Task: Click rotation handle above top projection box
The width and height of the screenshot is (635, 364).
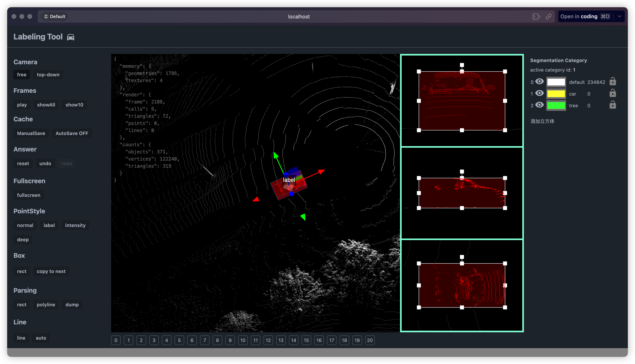Action: coord(462,65)
